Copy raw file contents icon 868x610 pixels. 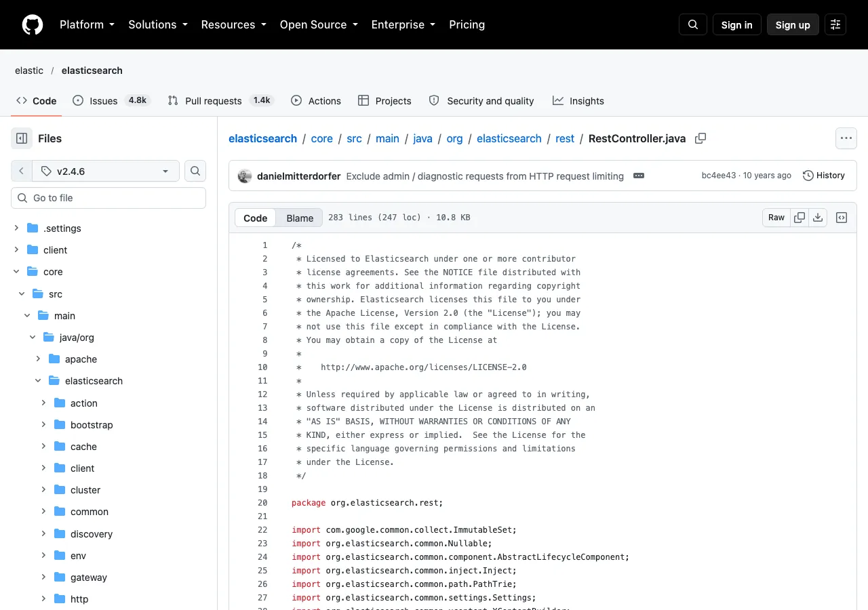pyautogui.click(x=800, y=218)
